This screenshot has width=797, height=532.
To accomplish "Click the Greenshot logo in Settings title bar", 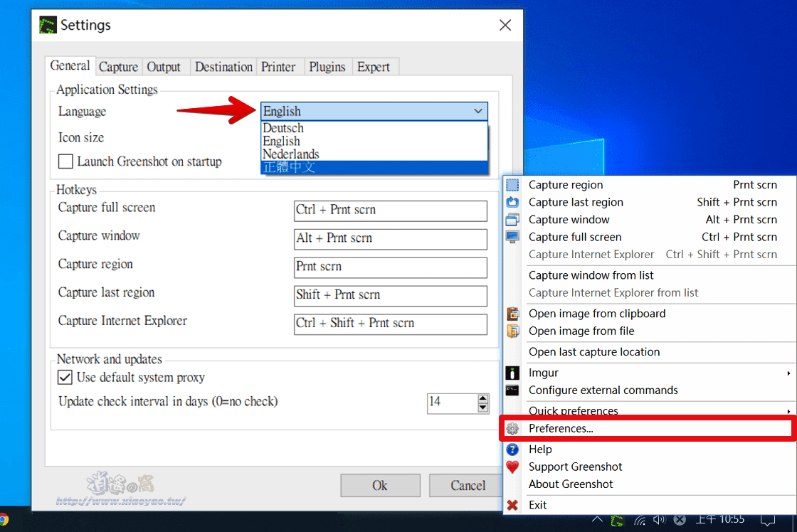I will [48, 25].
